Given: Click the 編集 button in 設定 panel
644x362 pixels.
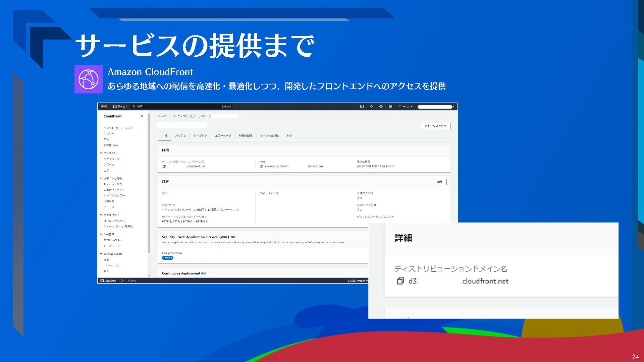Looking at the screenshot, I should point(440,182).
